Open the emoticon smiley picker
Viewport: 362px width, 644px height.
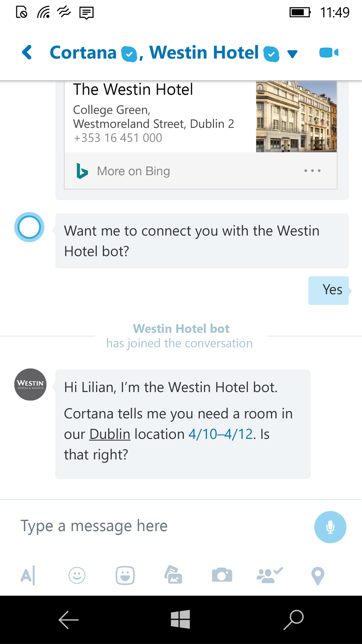click(77, 575)
